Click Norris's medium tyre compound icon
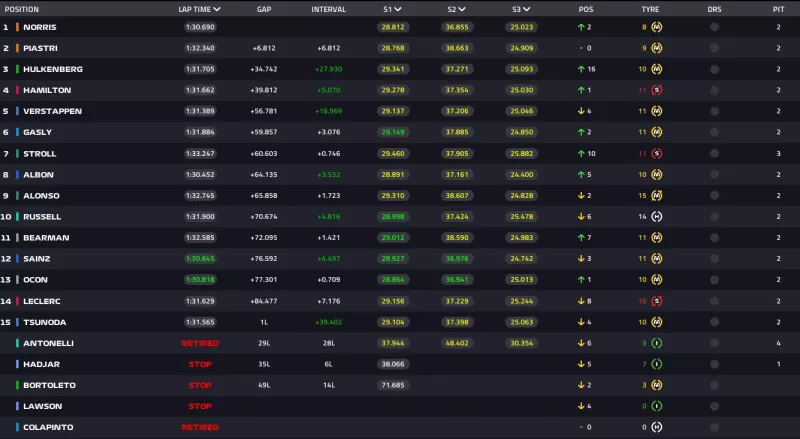800x439 pixels. click(x=657, y=27)
